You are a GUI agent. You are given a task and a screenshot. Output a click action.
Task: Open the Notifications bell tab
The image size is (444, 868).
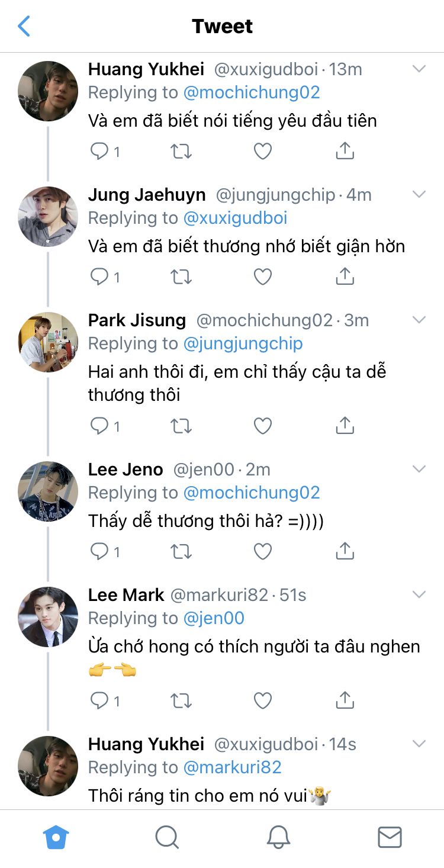(278, 838)
